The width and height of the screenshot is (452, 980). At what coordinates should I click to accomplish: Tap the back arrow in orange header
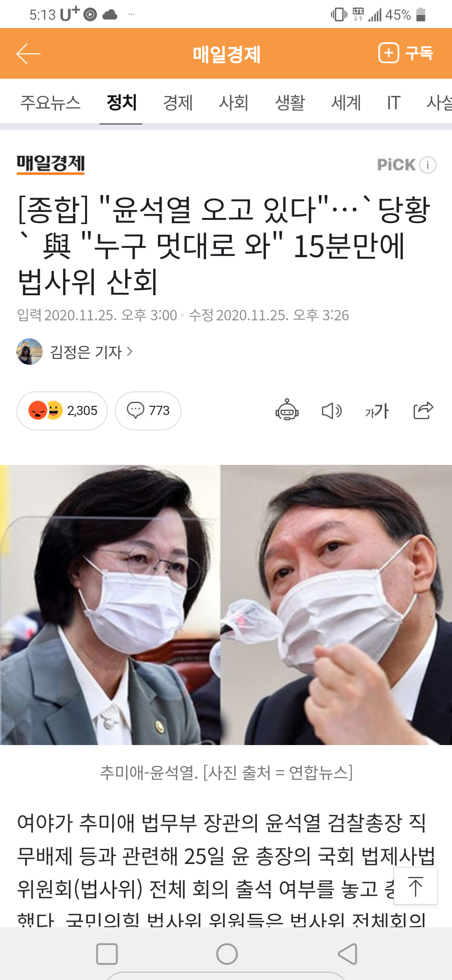pos(28,54)
